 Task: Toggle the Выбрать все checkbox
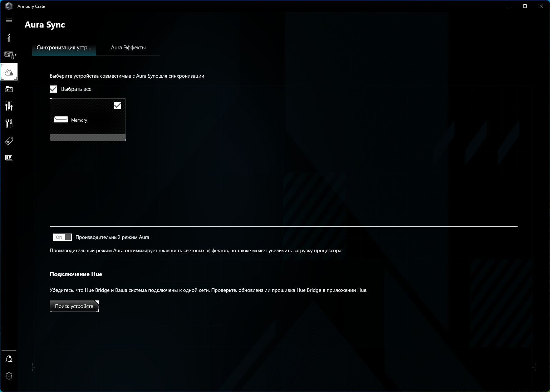53,89
